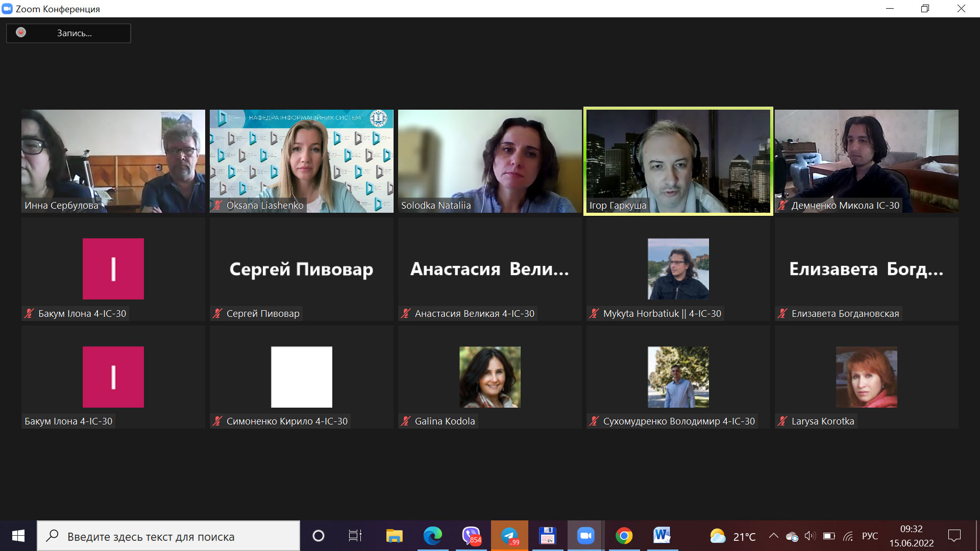Open Google Chrome from the taskbar

click(624, 536)
